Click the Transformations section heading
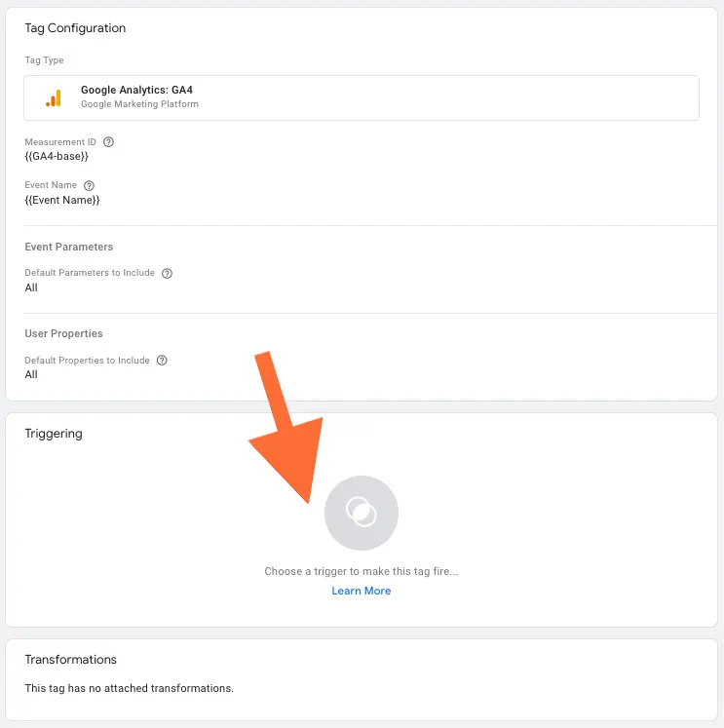This screenshot has width=724, height=728. (x=70, y=660)
